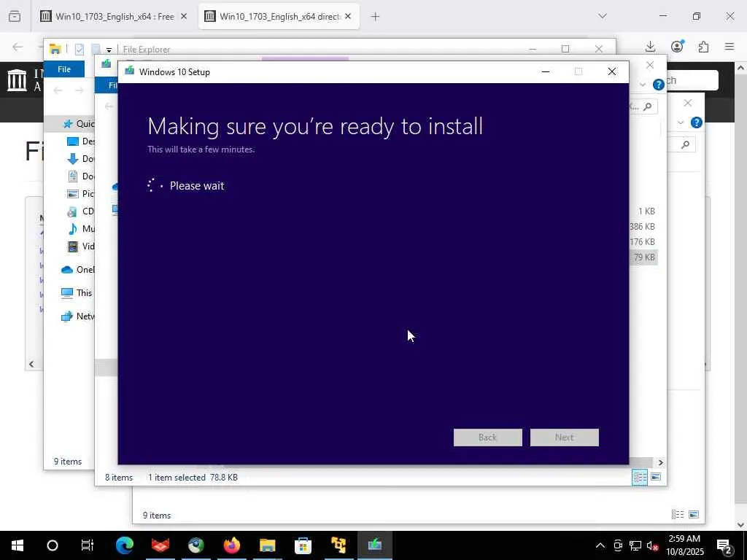Launch Microsoft Edge from the taskbar
This screenshot has width=747, height=560.
(x=125, y=545)
